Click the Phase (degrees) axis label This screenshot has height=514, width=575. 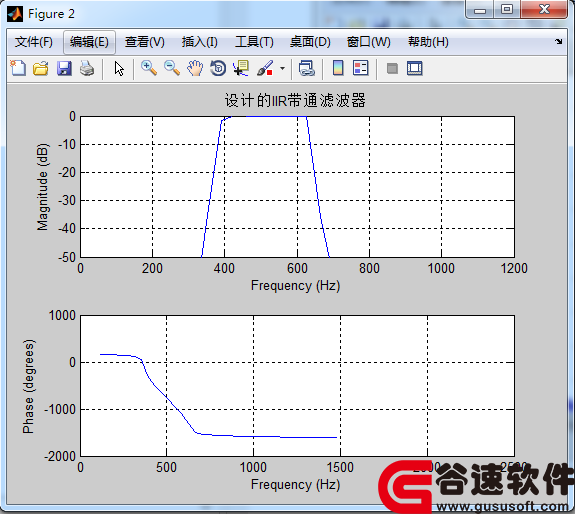tap(28, 386)
